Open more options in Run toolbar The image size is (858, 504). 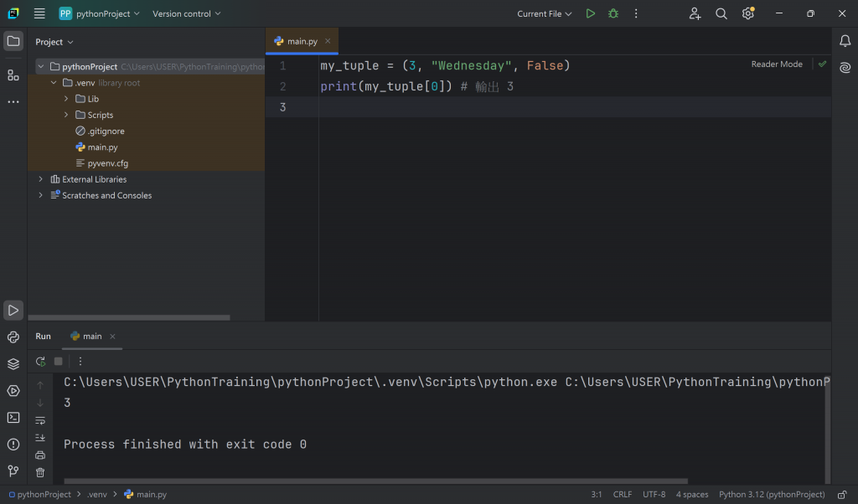point(80,362)
